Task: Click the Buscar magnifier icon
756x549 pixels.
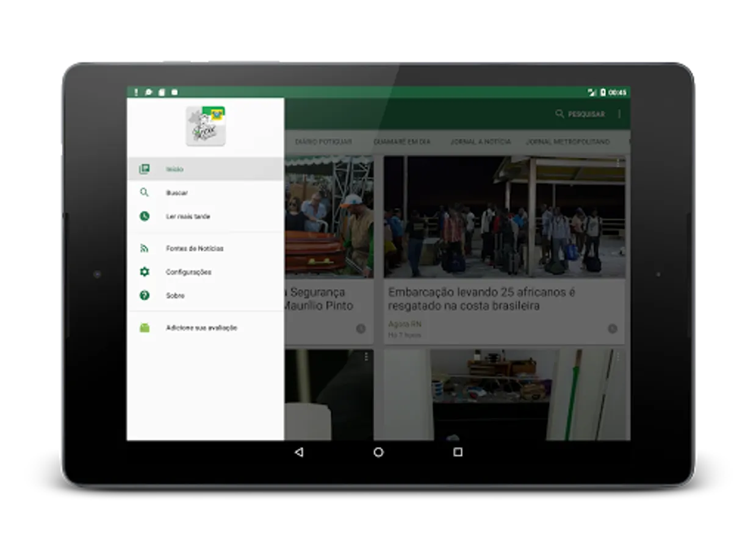Action: pos(144,193)
